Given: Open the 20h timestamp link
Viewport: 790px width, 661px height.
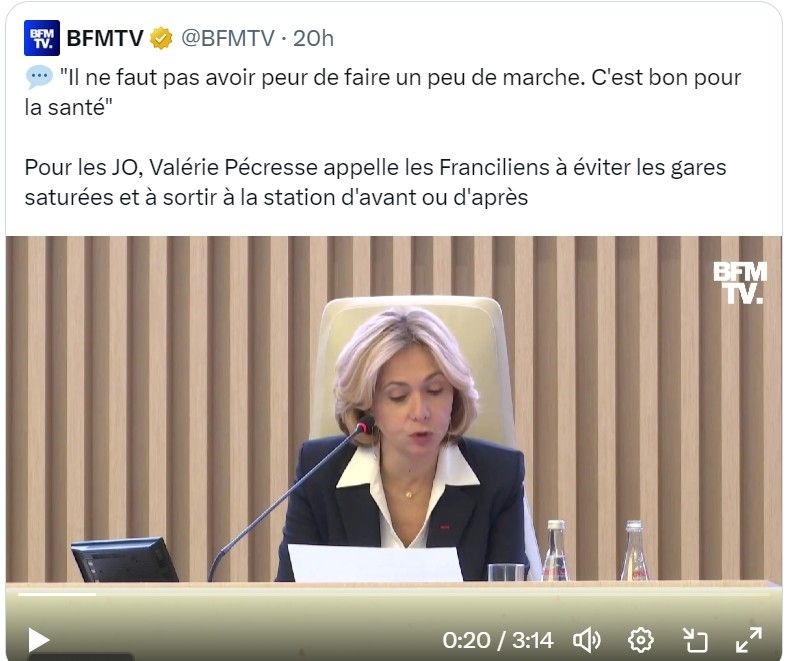Looking at the screenshot, I should point(313,38).
